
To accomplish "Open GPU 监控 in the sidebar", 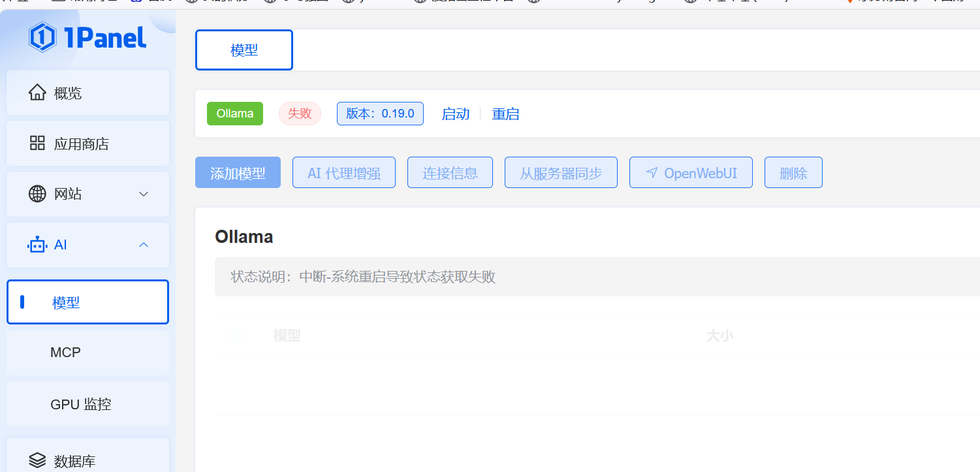I will coord(81,404).
